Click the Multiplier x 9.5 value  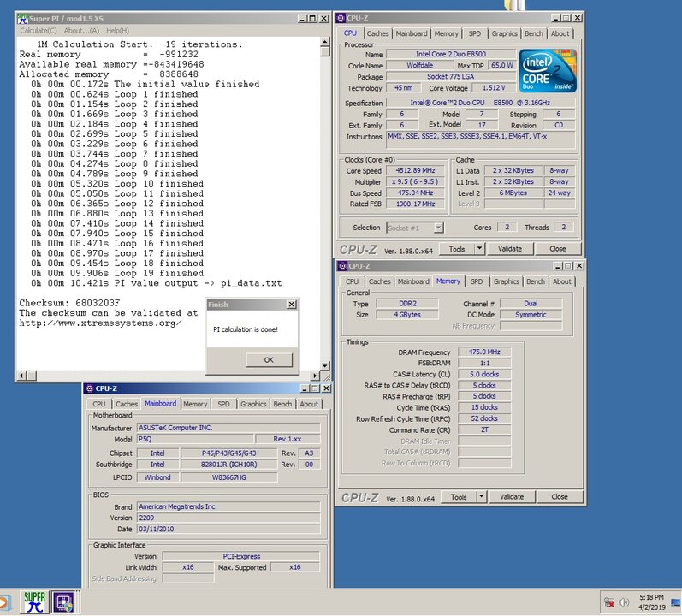(415, 181)
